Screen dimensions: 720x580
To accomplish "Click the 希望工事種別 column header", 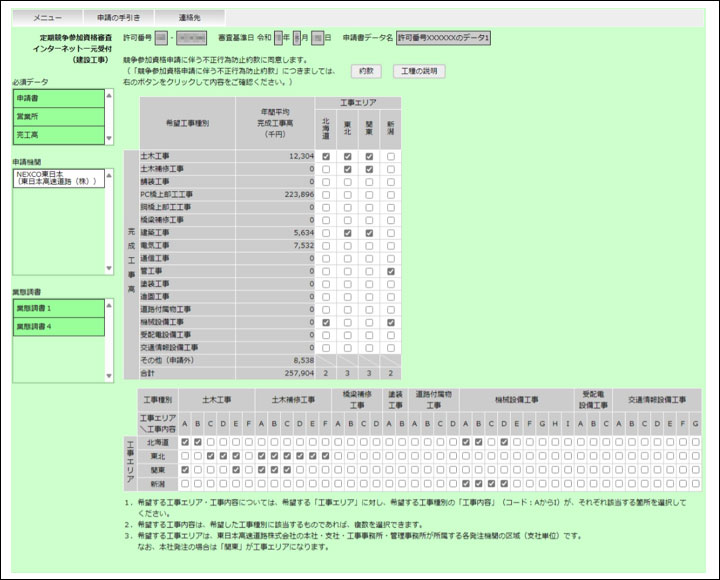I will coord(188,123).
